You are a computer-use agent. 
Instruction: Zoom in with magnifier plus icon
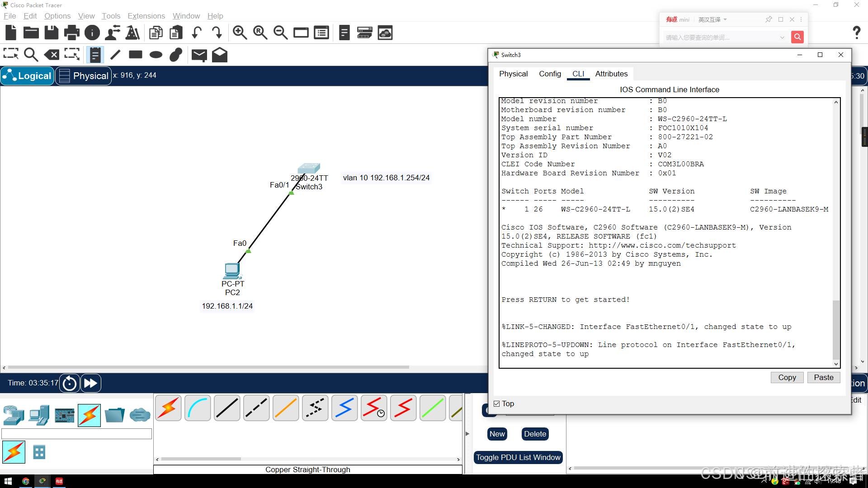point(240,33)
